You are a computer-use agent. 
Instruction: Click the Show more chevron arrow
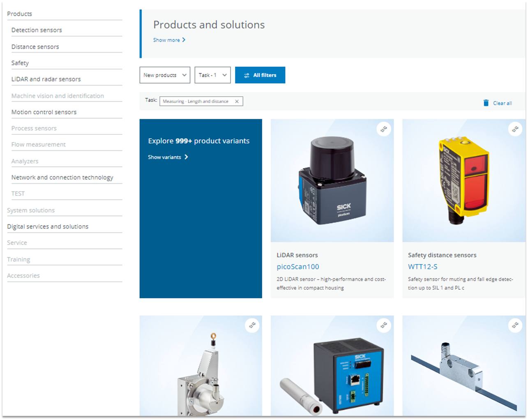click(184, 40)
